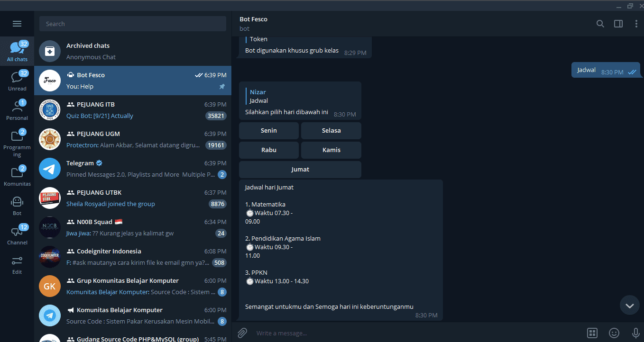Viewport: 644px width, 342px height.
Task: Click Bot Fesco chat header title
Action: 254,19
